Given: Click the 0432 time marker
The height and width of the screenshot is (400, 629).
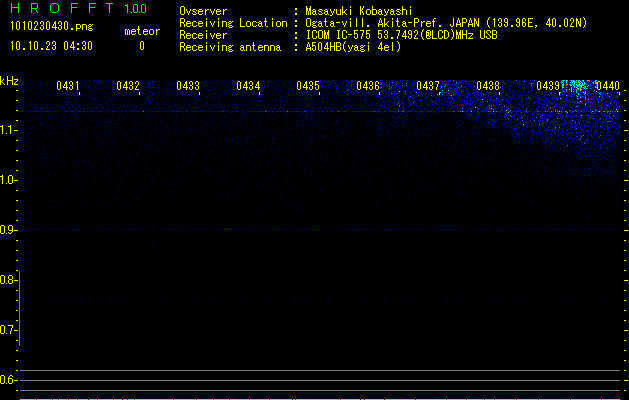Looking at the screenshot, I should tap(128, 85).
